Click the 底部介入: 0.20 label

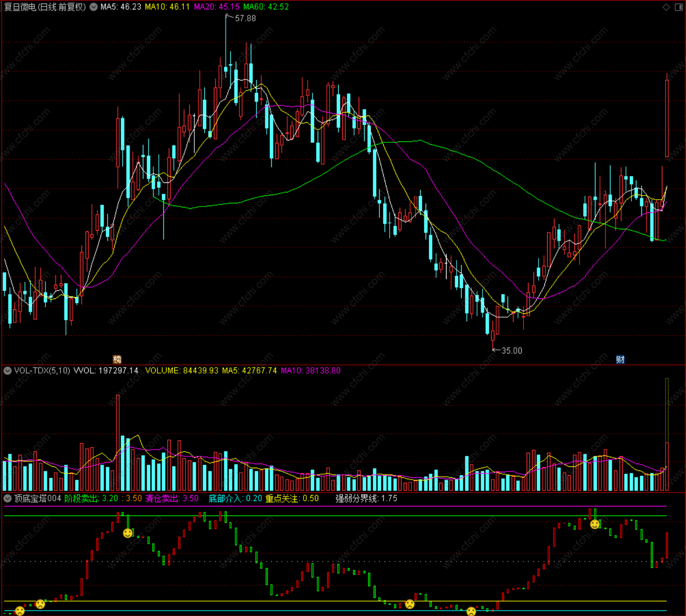pos(235,499)
